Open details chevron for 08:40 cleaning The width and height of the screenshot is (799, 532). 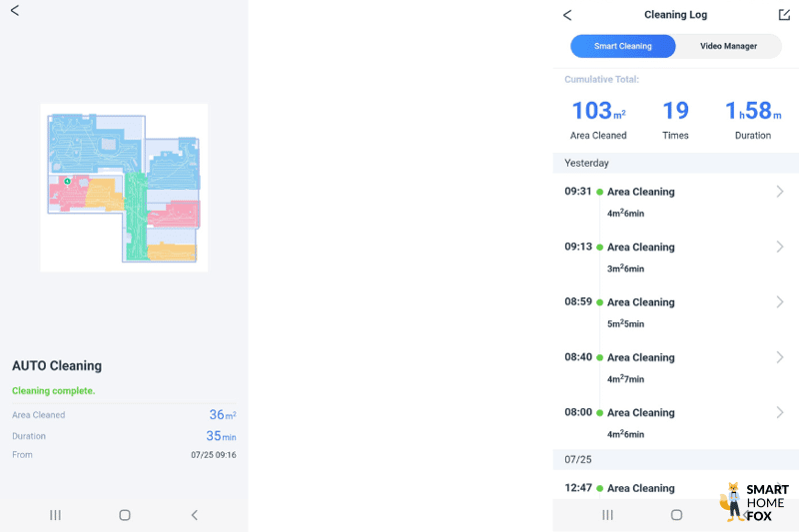779,357
